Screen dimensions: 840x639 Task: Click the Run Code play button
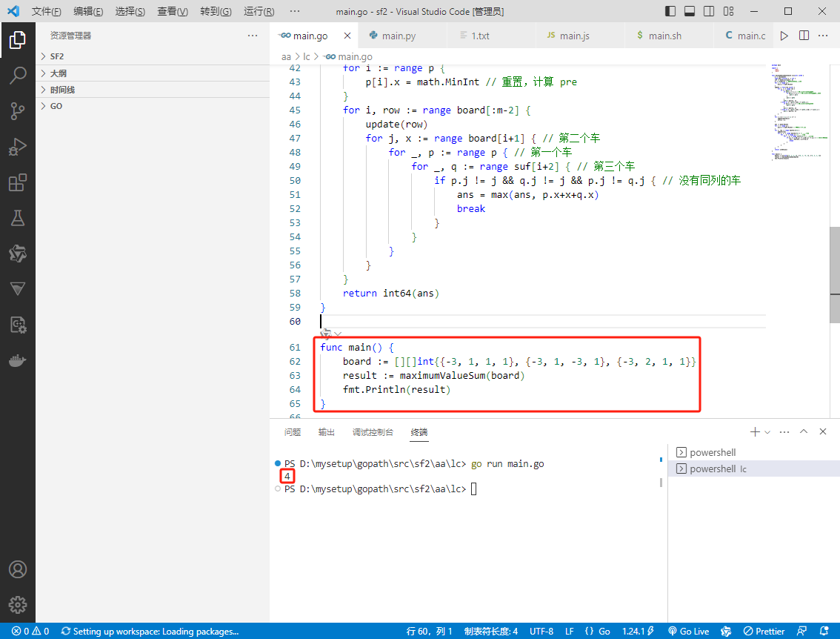784,36
